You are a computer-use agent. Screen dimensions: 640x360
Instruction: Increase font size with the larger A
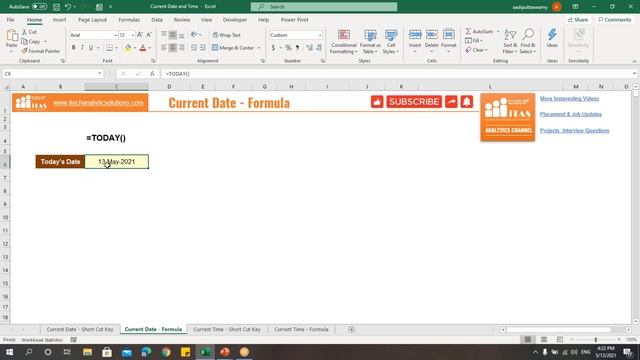coord(140,35)
